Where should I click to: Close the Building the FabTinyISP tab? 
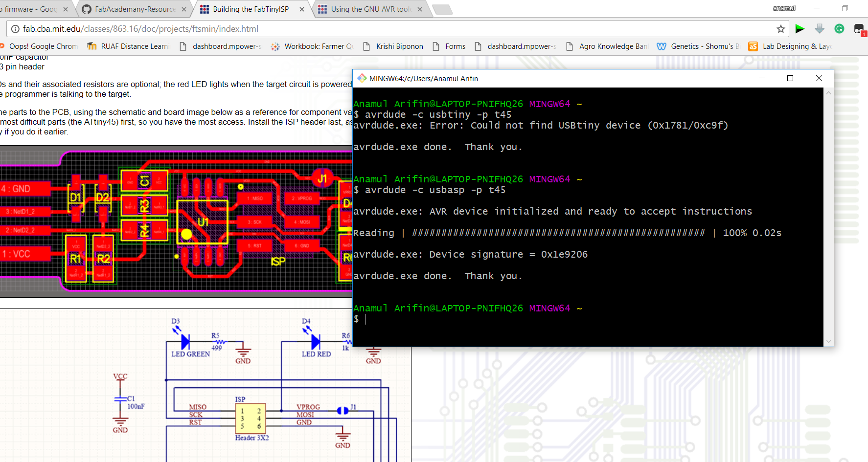(x=302, y=9)
